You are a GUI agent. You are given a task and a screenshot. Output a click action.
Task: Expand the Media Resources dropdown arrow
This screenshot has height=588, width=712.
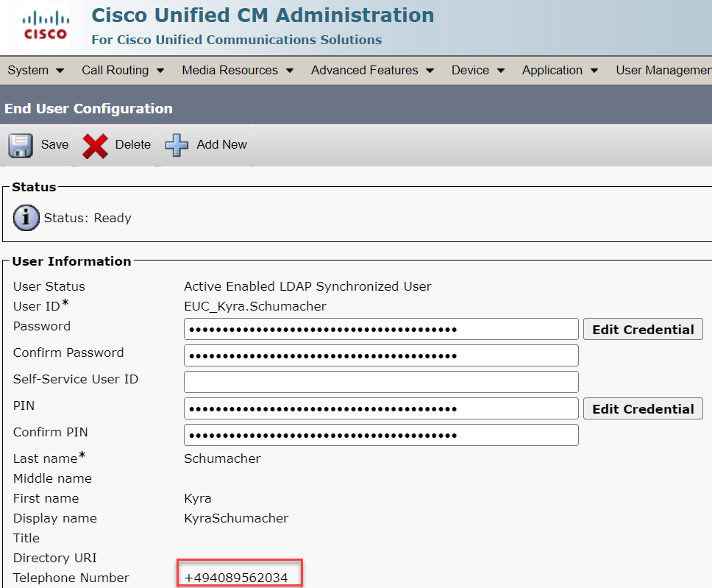point(290,71)
